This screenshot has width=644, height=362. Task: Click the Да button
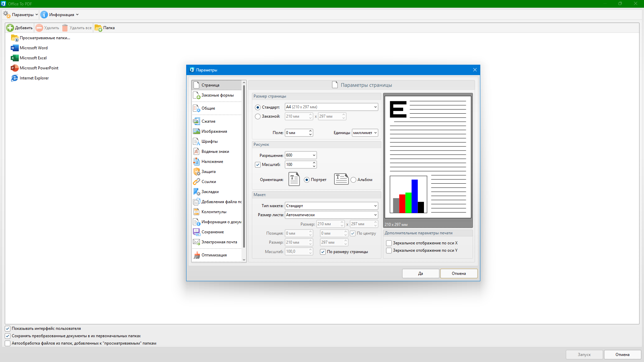coord(420,274)
